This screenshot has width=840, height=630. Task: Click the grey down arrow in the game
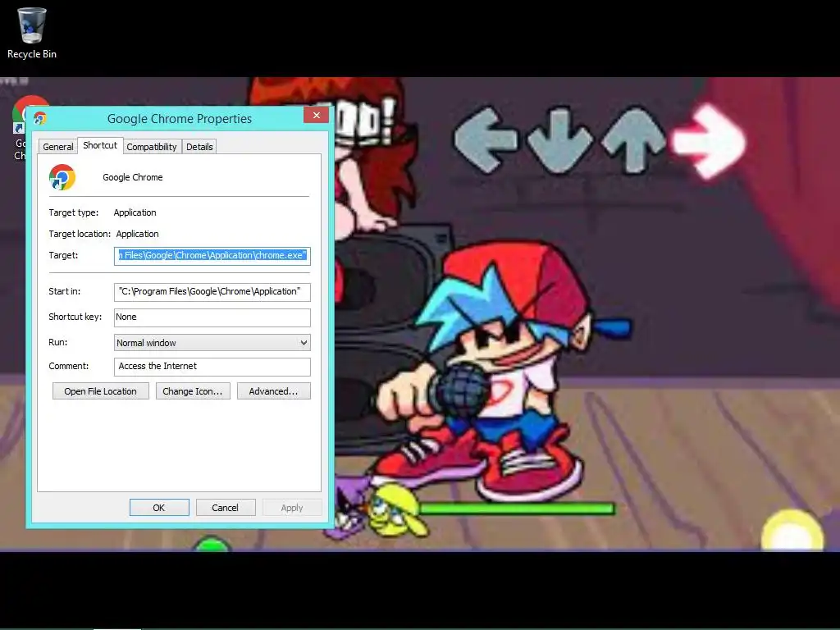click(559, 141)
